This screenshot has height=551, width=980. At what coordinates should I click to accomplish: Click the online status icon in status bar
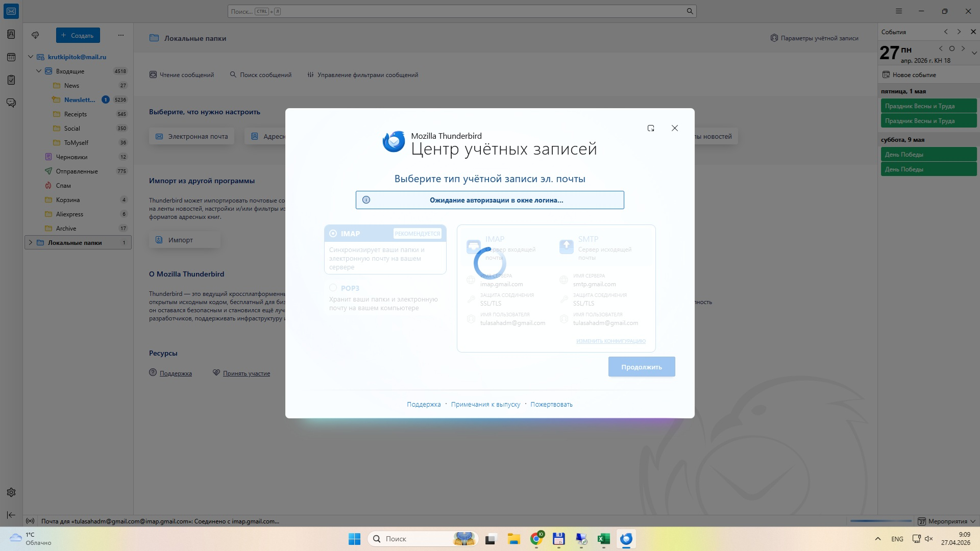[x=30, y=521]
